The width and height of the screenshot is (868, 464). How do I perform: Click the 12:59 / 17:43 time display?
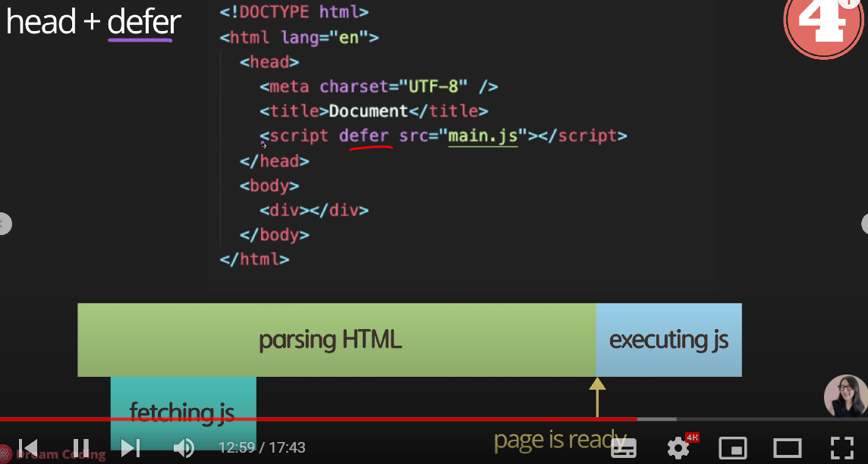point(262,447)
